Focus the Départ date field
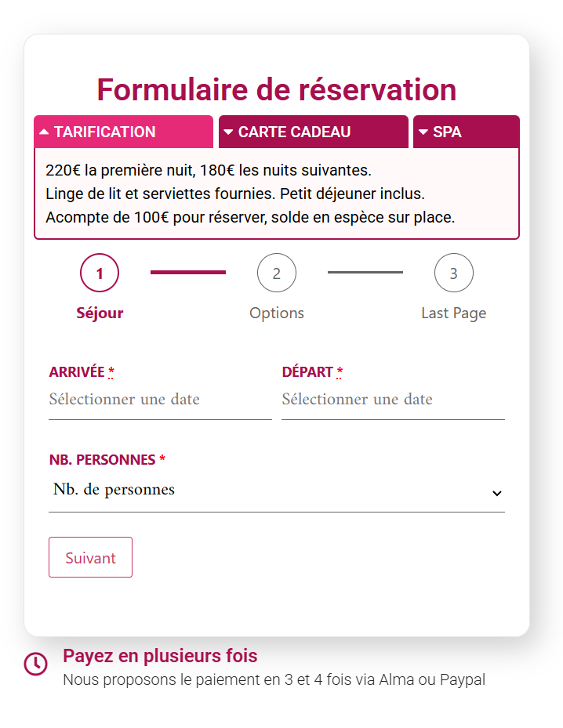 pos(392,400)
